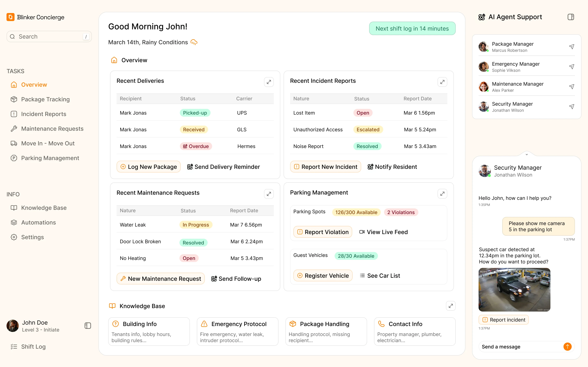Click Report Violation button

pos(323,232)
